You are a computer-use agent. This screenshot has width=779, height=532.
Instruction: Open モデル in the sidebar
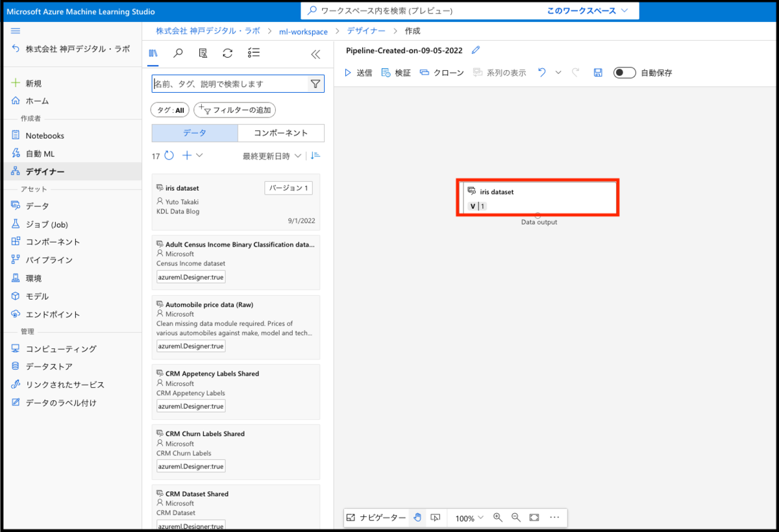click(30, 296)
